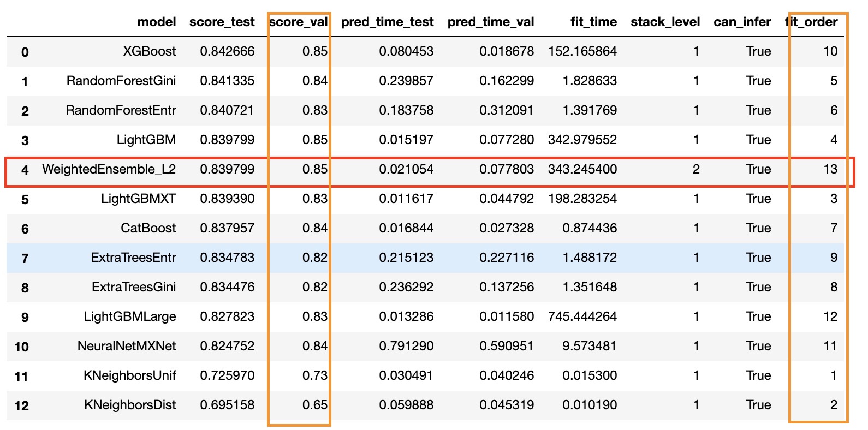Viewport: 868px width, 430px height.
Task: Click stack_level value 2 for WeightedEnsemble_L2
Action: [x=696, y=169]
